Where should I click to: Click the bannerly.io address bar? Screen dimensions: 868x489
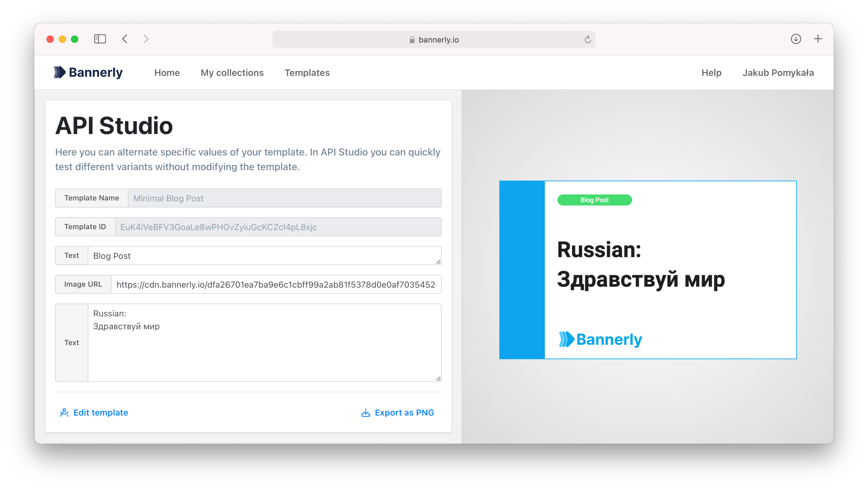click(x=434, y=39)
